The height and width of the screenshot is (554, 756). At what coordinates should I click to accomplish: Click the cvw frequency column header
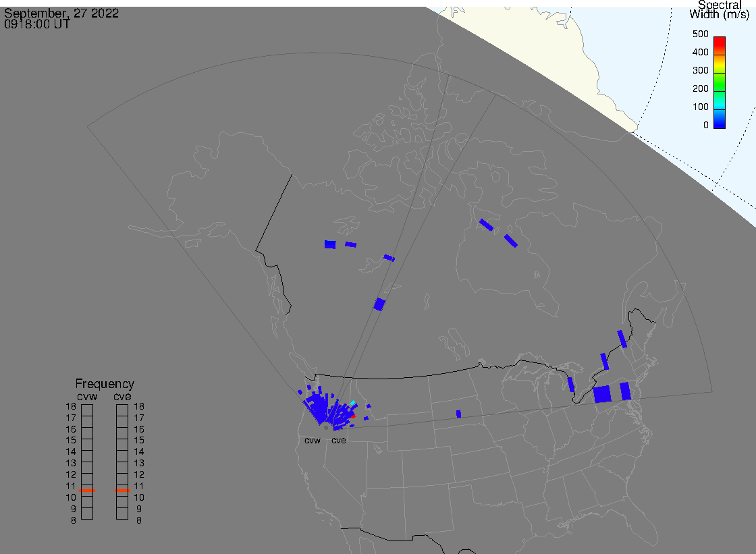[87, 396]
